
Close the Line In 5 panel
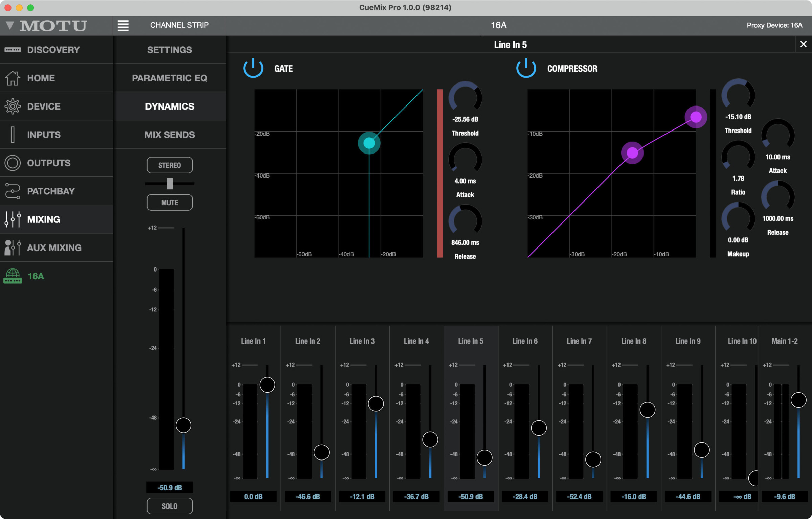tap(803, 44)
